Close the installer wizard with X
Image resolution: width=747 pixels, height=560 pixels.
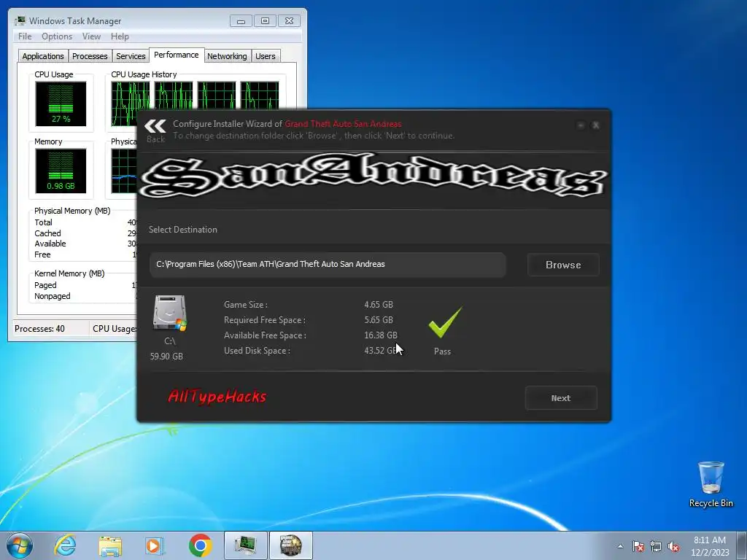595,125
